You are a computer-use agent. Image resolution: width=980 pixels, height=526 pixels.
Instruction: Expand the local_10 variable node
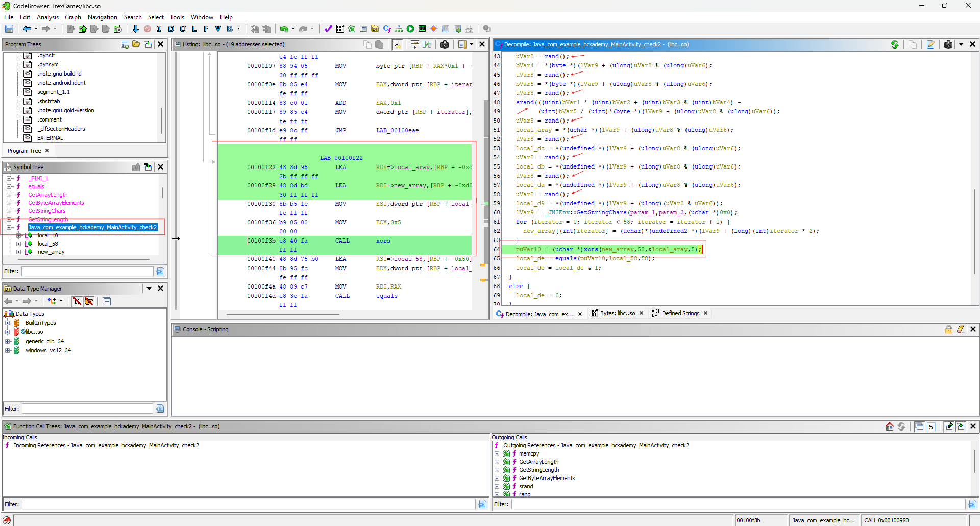click(18, 235)
